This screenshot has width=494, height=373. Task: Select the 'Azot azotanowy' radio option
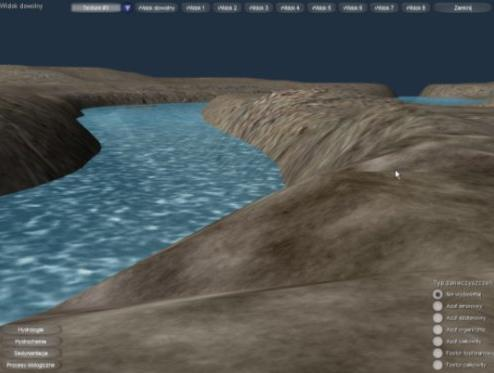tap(438, 318)
